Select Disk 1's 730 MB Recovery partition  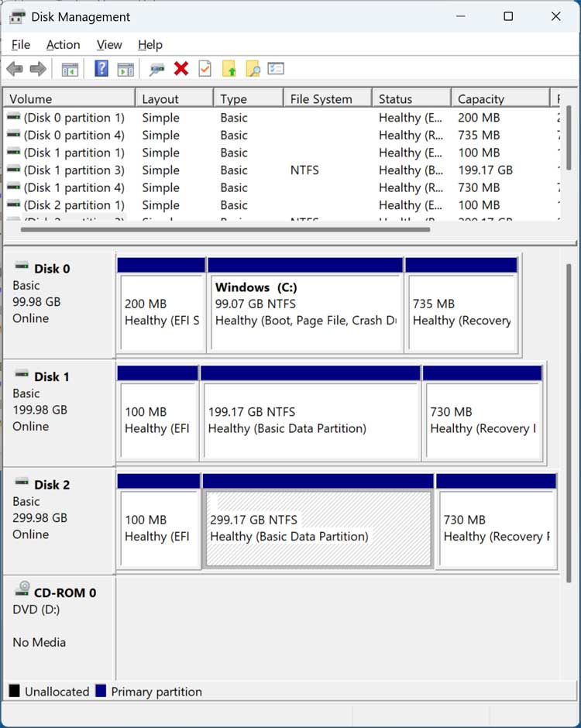coord(483,413)
